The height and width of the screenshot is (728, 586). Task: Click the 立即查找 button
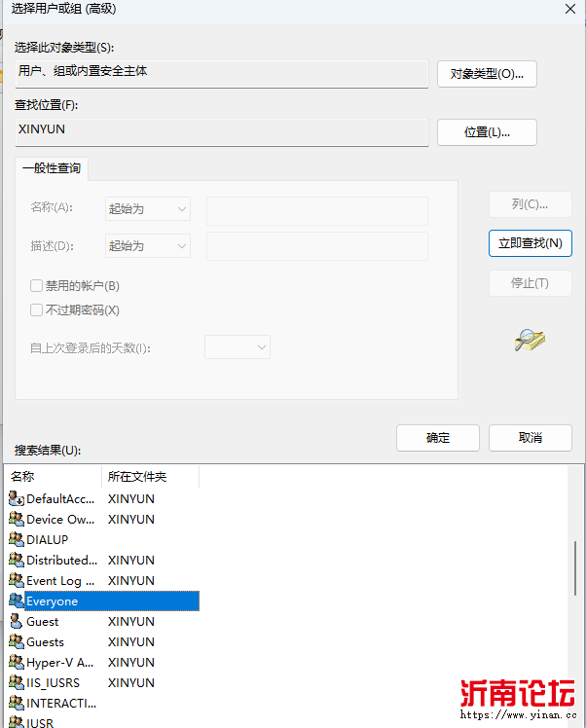(x=530, y=243)
